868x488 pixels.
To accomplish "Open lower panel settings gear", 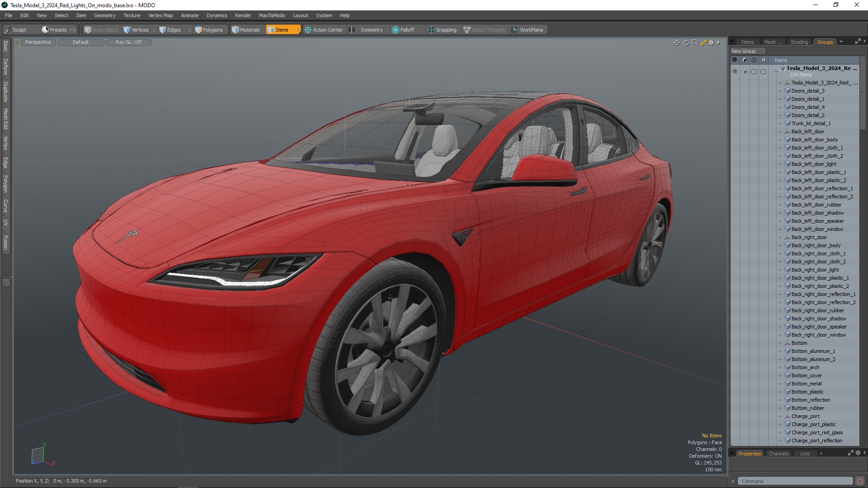I will pyautogui.click(x=858, y=453).
